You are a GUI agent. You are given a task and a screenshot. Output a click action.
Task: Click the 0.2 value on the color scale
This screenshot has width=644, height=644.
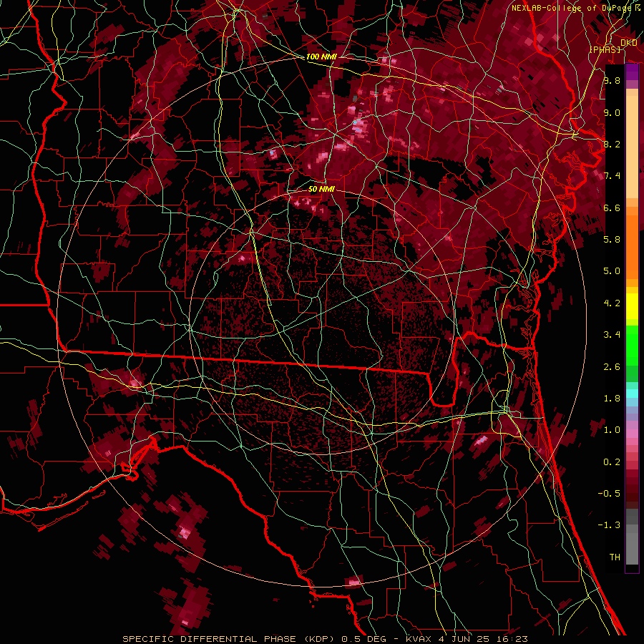pos(612,462)
